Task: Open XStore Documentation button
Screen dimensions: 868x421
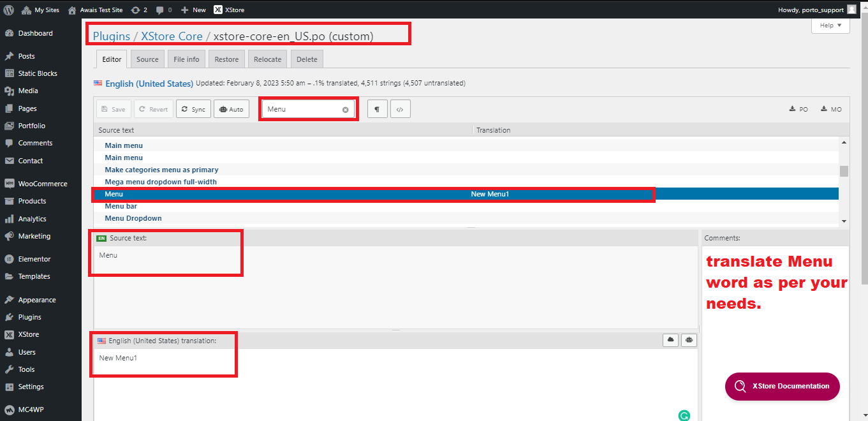Action: pos(783,387)
